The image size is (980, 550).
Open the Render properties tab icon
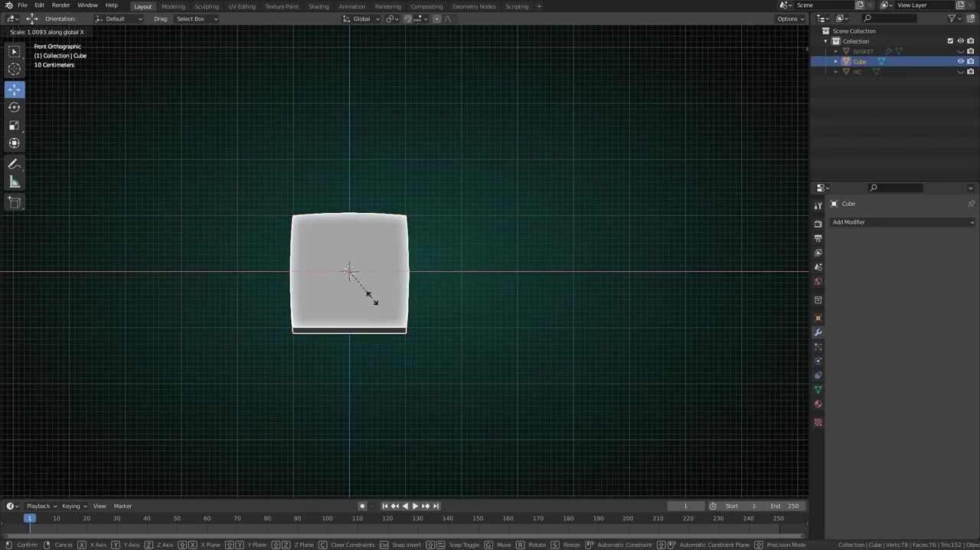[818, 224]
